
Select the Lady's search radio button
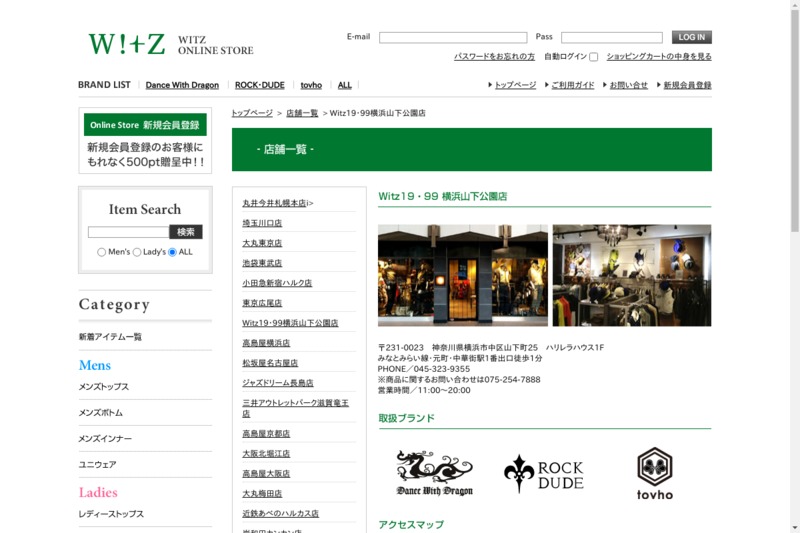(x=137, y=252)
